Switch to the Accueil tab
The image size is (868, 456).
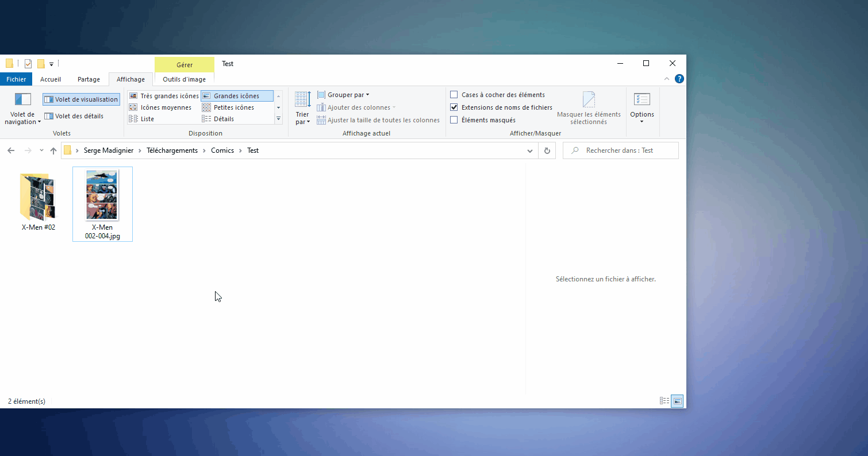pyautogui.click(x=51, y=79)
